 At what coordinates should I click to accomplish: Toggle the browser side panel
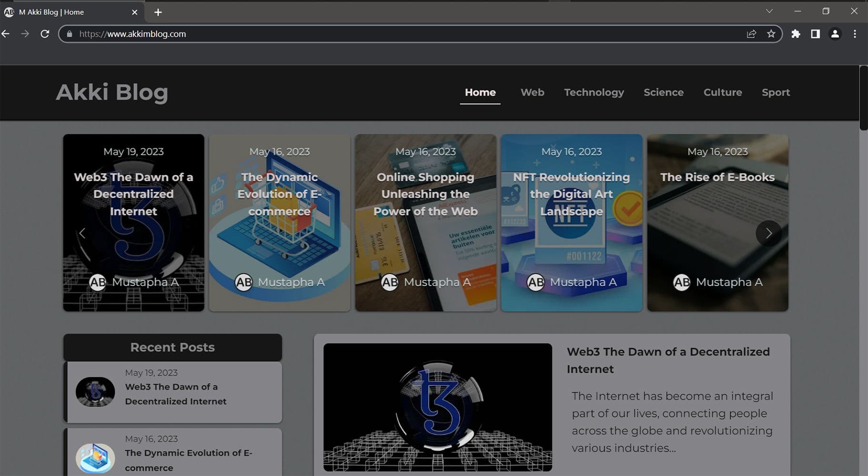tap(815, 34)
